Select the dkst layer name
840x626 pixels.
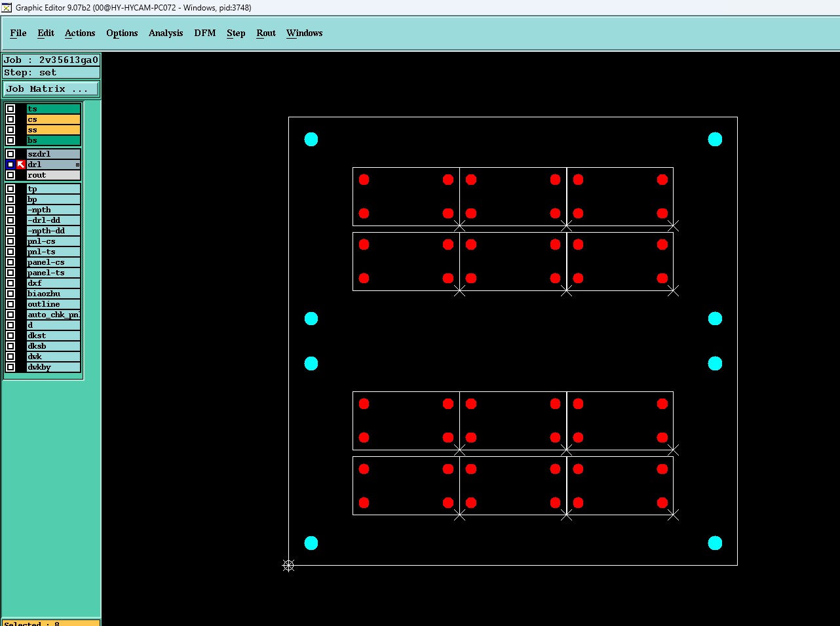54,336
